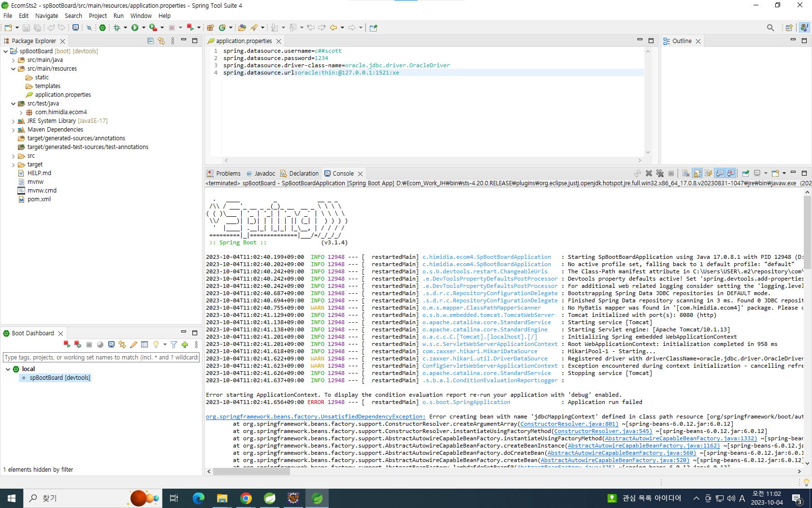812x508 pixels.
Task: Toggle the lightbulb icon in Boot Dashboard
Action: [x=156, y=344]
